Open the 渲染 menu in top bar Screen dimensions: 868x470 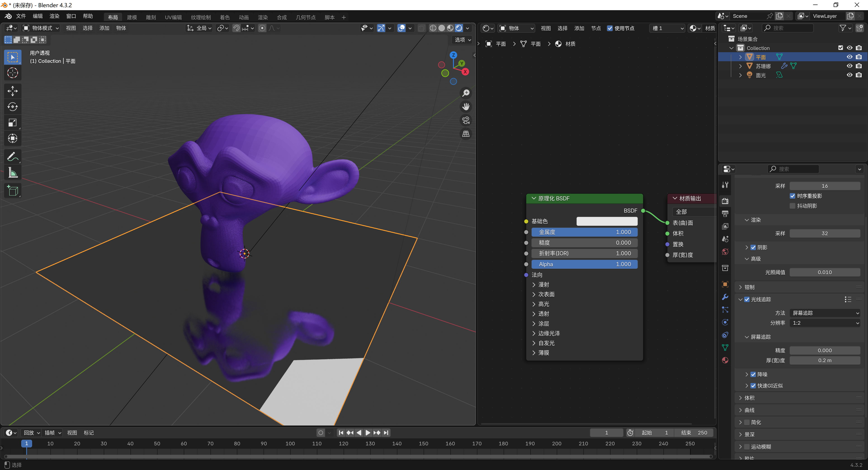tap(54, 16)
